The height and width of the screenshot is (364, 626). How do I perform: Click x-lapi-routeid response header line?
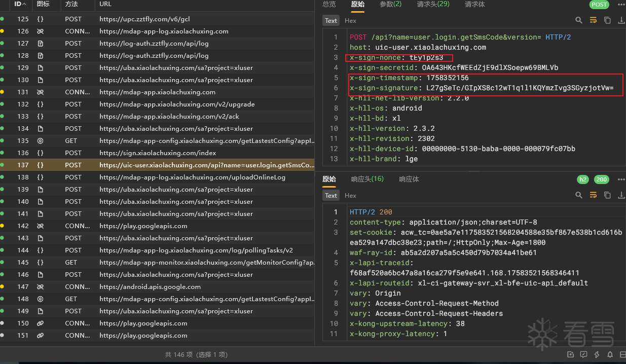[469, 283]
